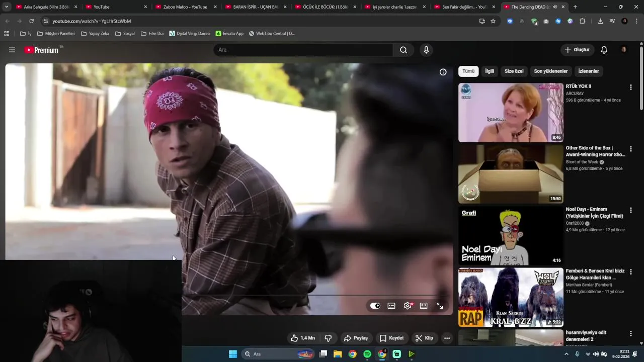644x362 pixels.
Task: Open more actions under the video
Action: 447,338
